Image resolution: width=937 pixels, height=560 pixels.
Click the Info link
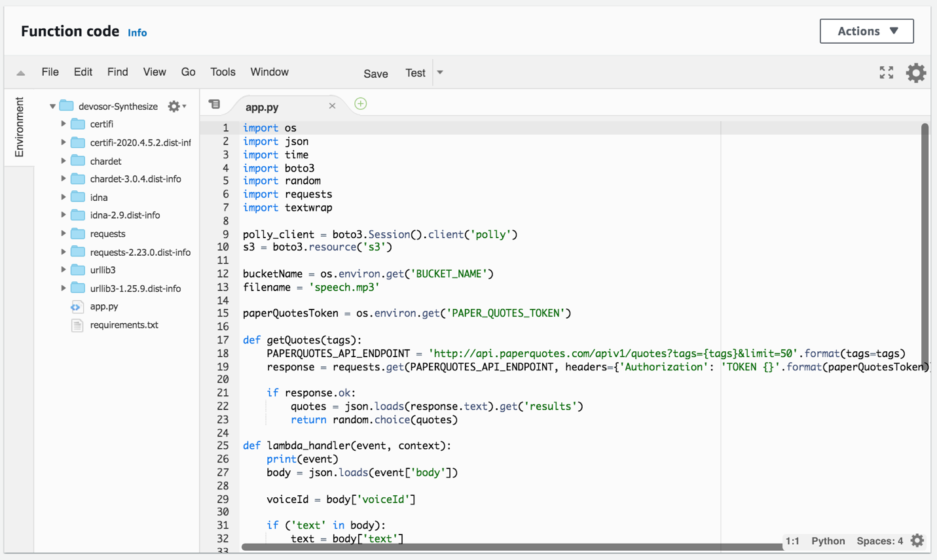(137, 33)
